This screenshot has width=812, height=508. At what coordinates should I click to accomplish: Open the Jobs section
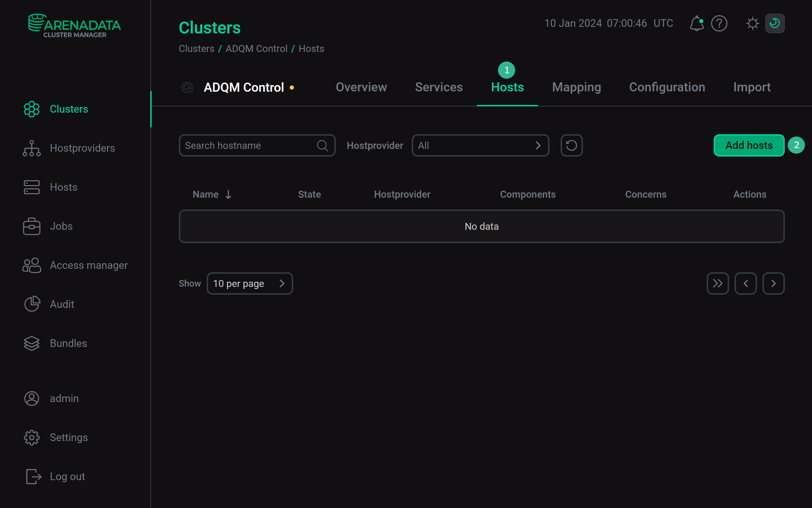[61, 226]
